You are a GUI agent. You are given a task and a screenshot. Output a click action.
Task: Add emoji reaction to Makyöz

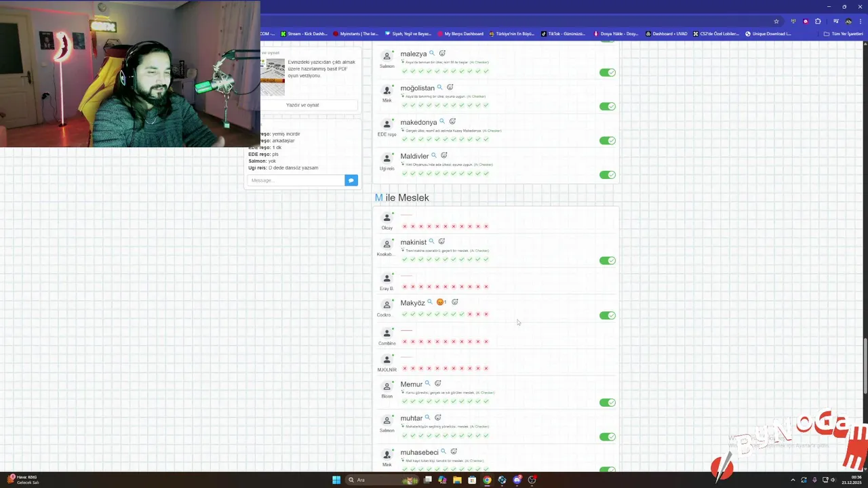[x=455, y=302]
